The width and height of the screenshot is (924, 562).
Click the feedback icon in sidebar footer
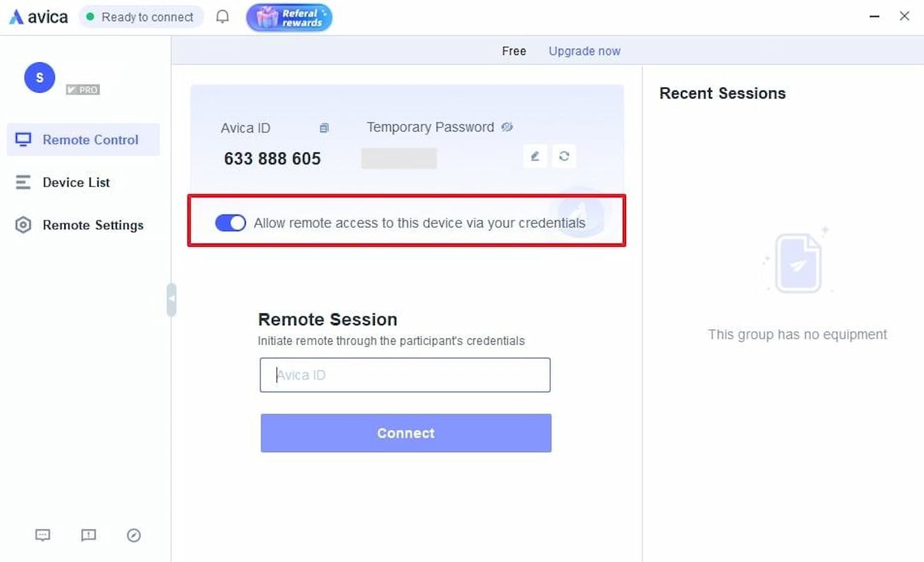88,535
